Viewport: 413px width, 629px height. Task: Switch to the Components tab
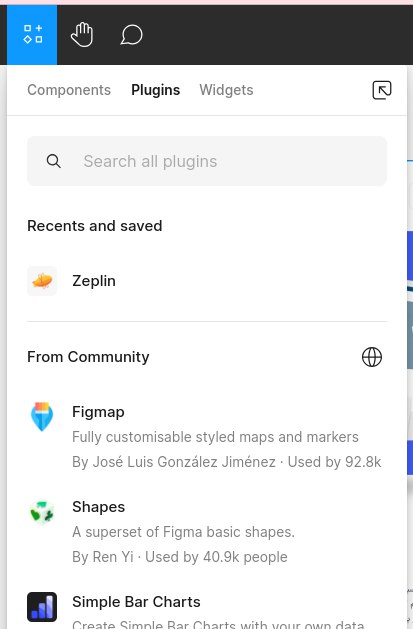(x=69, y=90)
